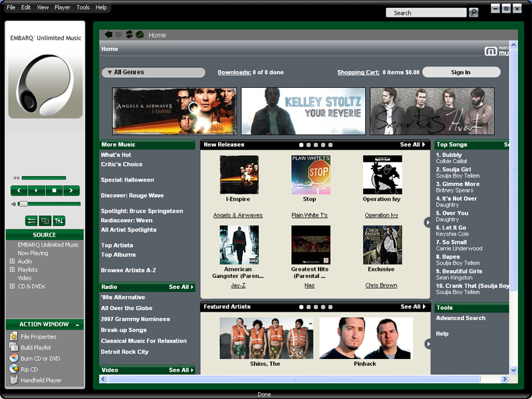Go back with the green back arrow
Screen dimensions: 532x399
pyautogui.click(x=108, y=35)
